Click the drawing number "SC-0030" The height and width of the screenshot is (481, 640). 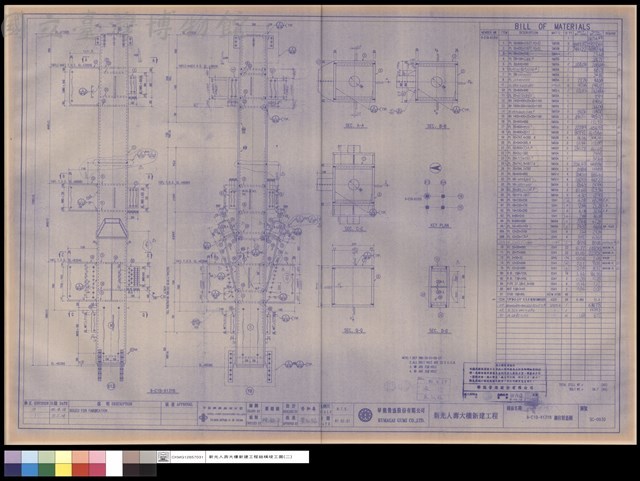[x=598, y=419]
